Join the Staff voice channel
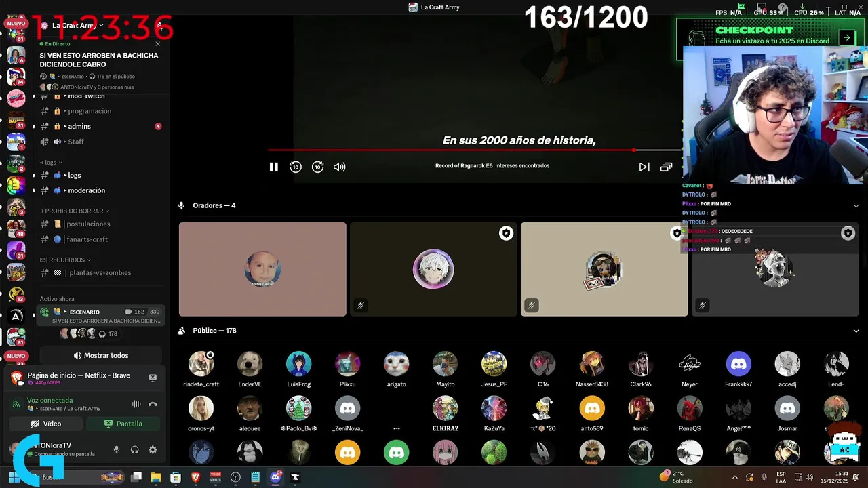 point(76,142)
